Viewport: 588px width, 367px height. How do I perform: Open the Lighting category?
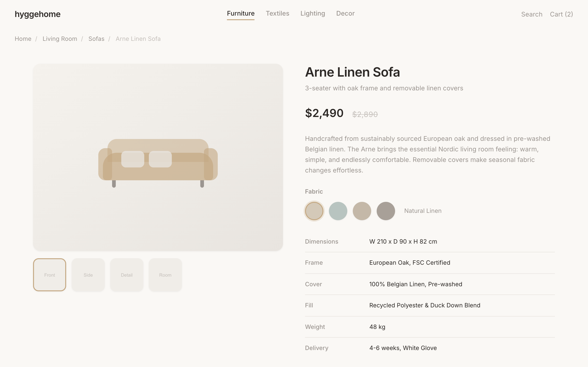click(313, 13)
